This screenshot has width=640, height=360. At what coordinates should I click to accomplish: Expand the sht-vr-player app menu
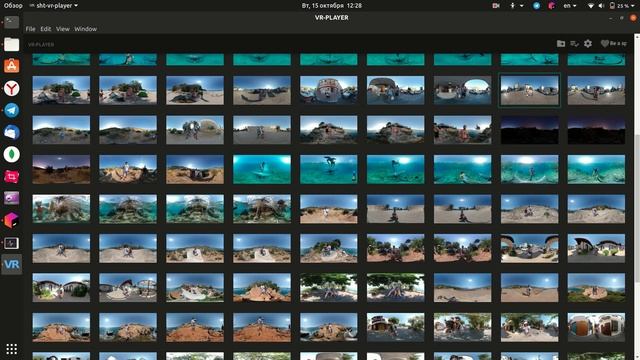(x=54, y=6)
